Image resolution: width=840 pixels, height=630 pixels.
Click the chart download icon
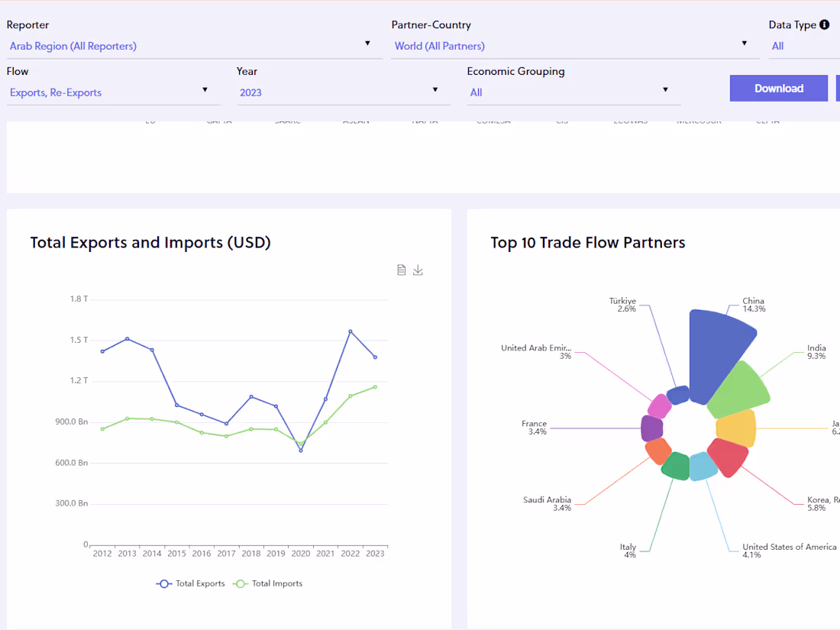click(418, 270)
